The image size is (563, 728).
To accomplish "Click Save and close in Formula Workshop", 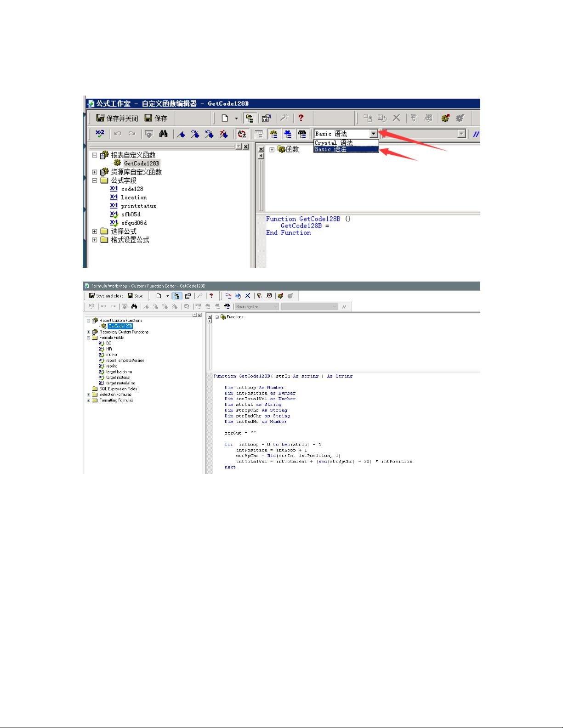I will coord(106,296).
